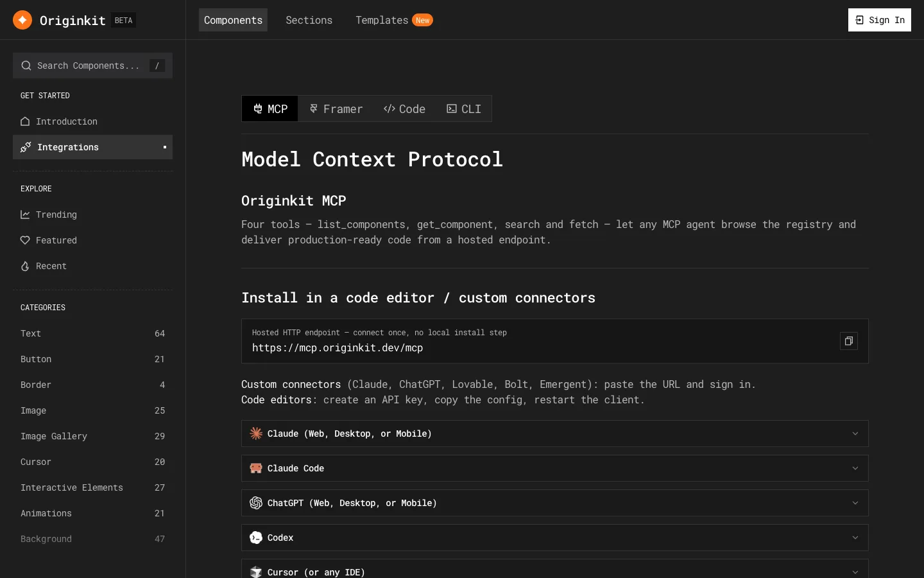Image resolution: width=924 pixels, height=578 pixels.
Task: Click the Originkit orange logo icon
Action: pos(22,20)
